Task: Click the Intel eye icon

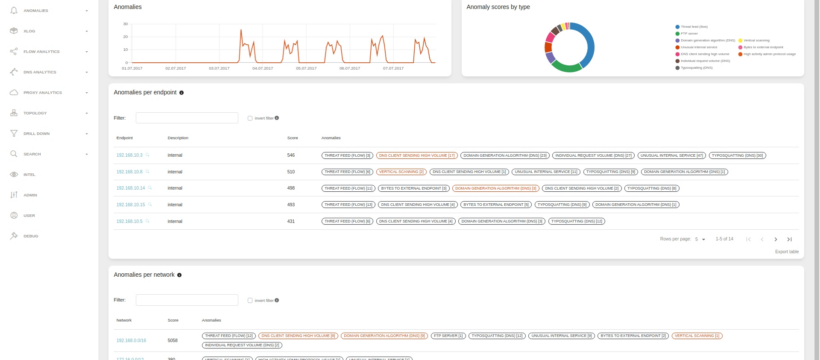Action: coord(14,174)
